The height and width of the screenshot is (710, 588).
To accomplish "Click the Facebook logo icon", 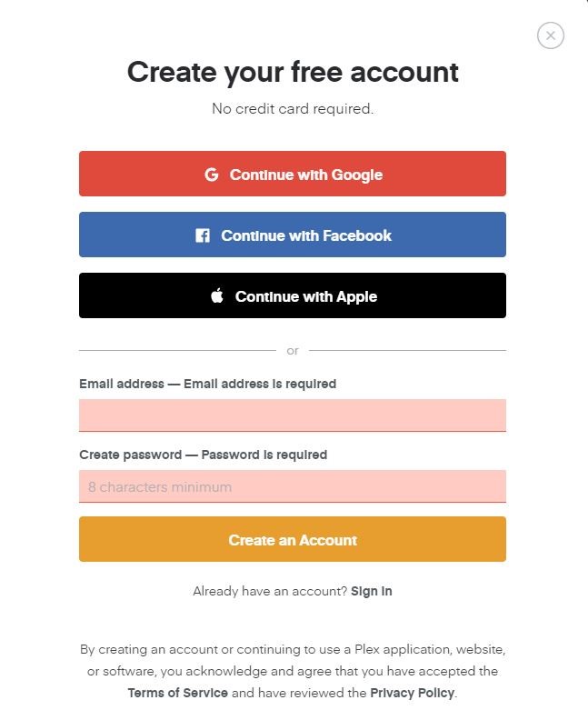I will coord(203,235).
